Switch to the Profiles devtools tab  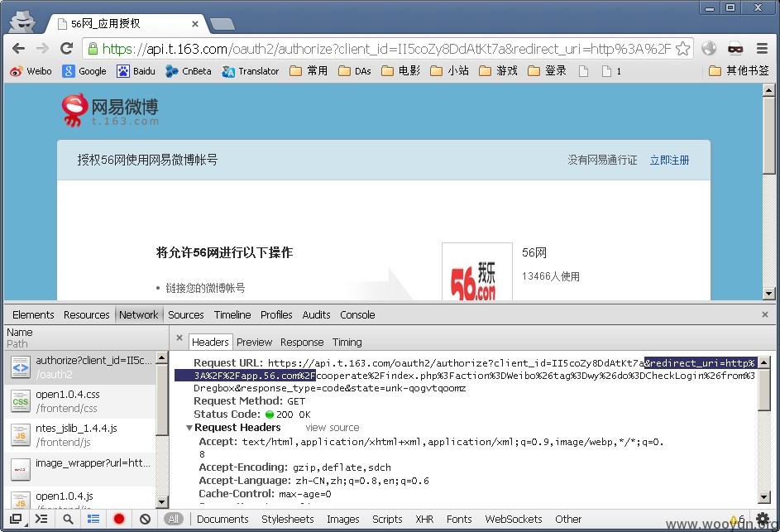coord(276,314)
